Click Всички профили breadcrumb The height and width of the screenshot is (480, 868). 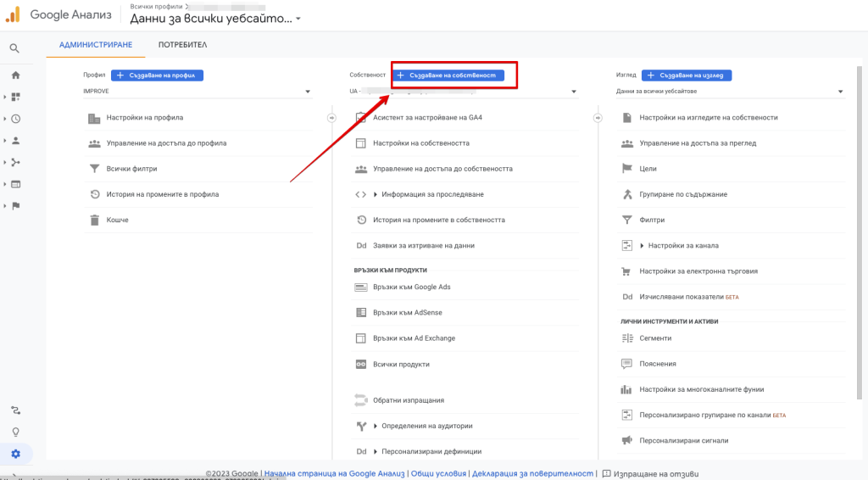click(x=156, y=7)
